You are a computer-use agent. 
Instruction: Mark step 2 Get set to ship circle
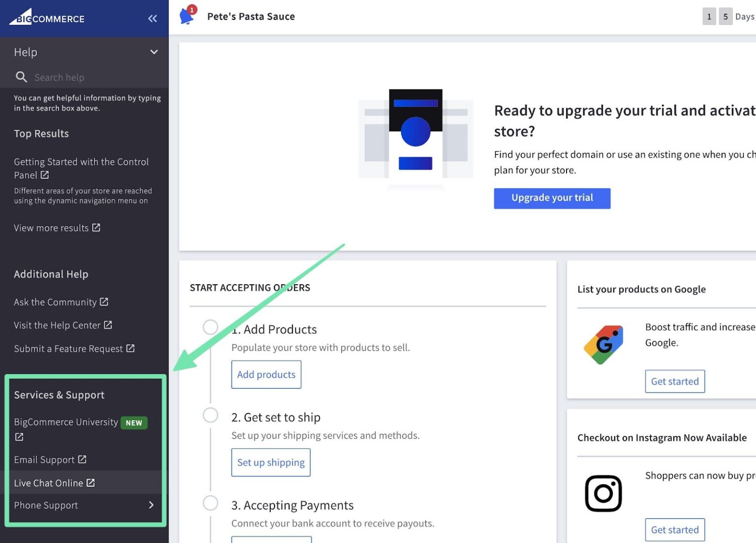[x=211, y=415]
